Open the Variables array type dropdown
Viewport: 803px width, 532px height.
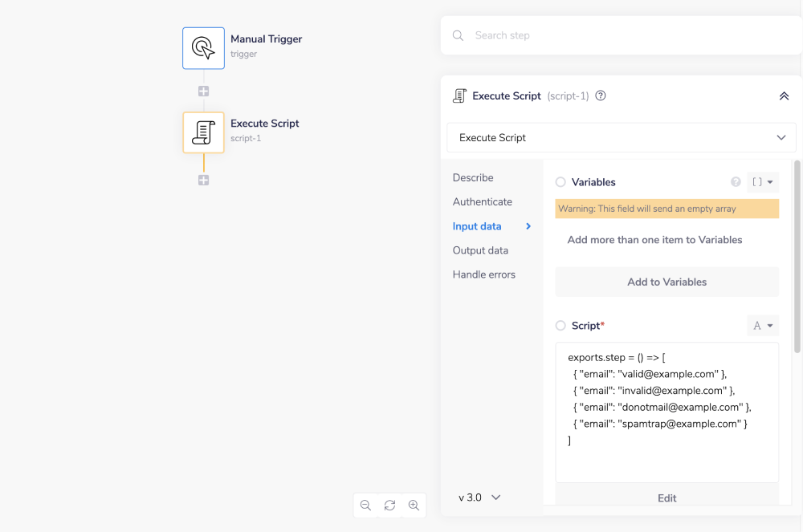click(x=762, y=182)
